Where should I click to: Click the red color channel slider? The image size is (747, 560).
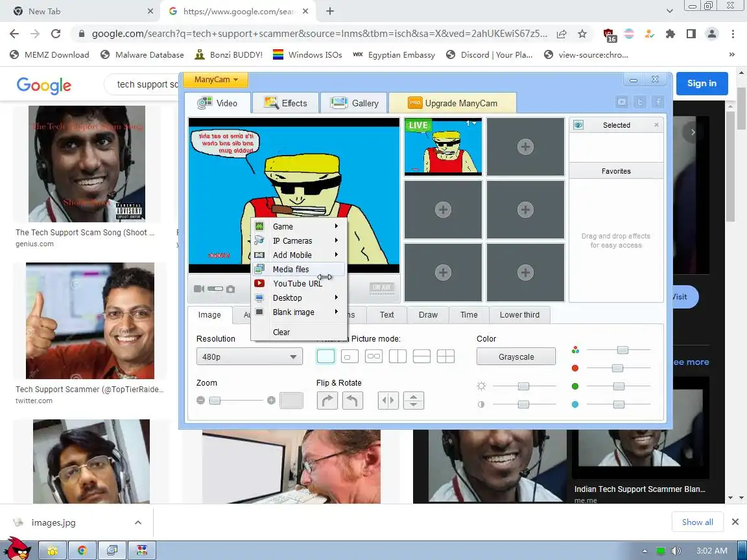point(617,368)
